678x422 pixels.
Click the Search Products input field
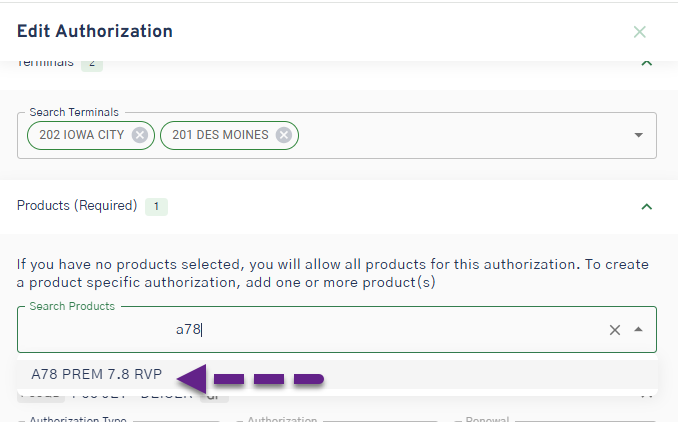[300, 330]
